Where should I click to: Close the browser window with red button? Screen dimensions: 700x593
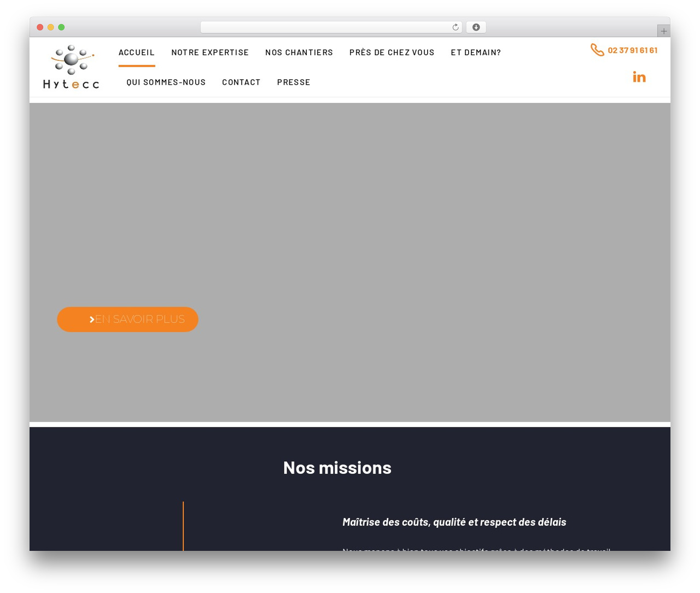40,27
